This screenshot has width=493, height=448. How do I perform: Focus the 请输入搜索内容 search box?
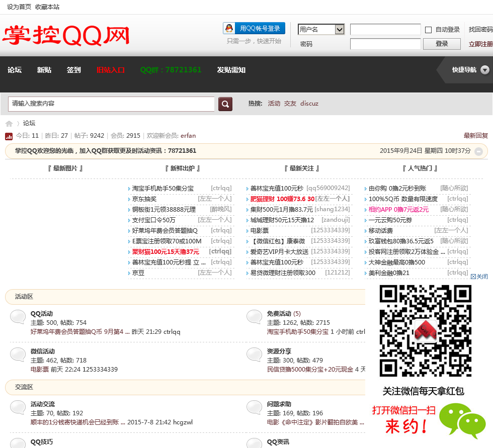111,104
